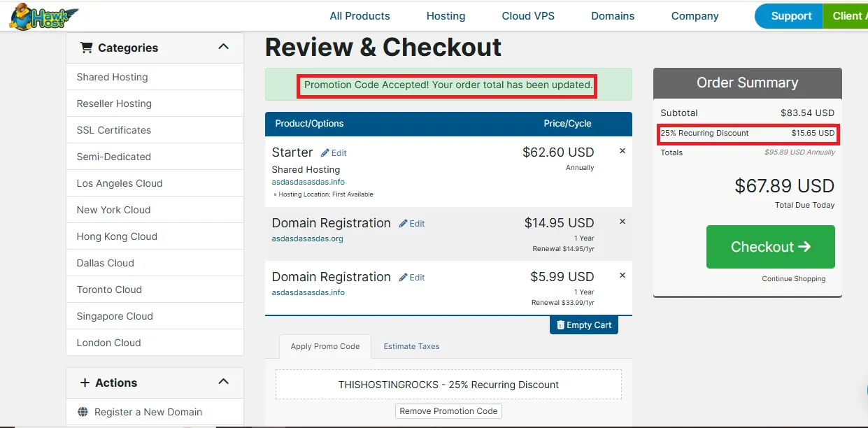Collapse the Actions panel chevron
Screen dimensions: 868x428
coord(224,382)
